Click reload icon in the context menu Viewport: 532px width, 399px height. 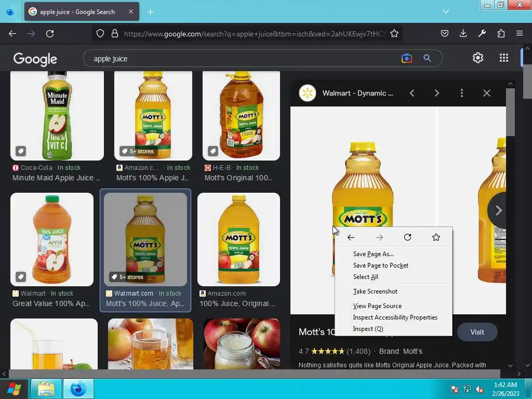point(407,237)
